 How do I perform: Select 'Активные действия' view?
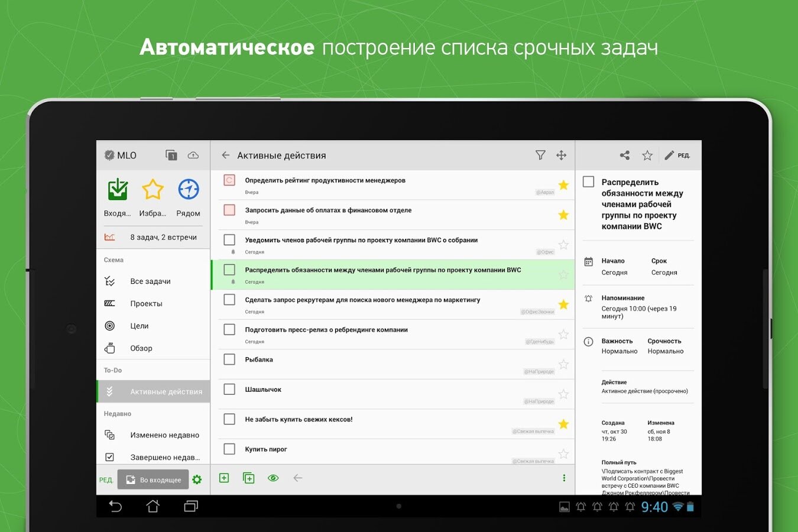coord(153,391)
